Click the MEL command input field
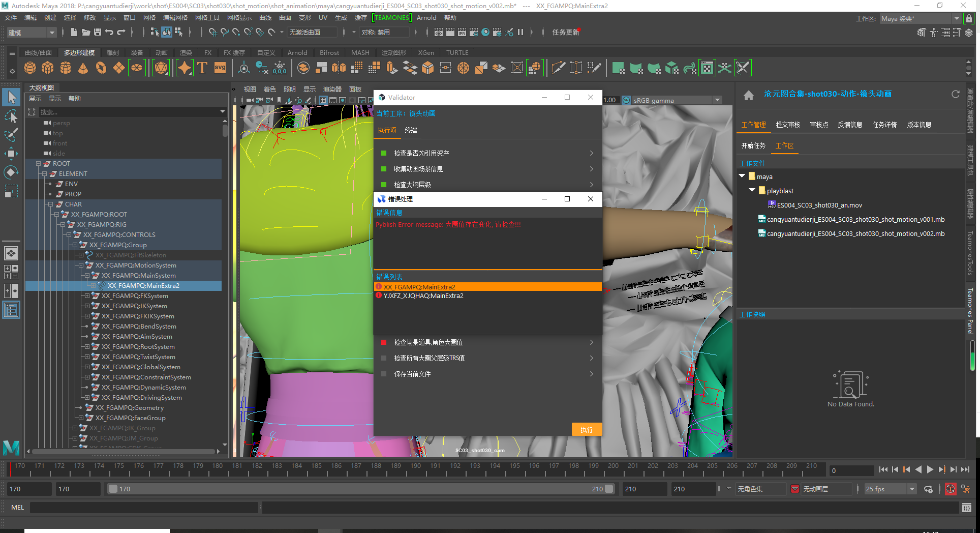Screen dimensions: 980x533 144,508
